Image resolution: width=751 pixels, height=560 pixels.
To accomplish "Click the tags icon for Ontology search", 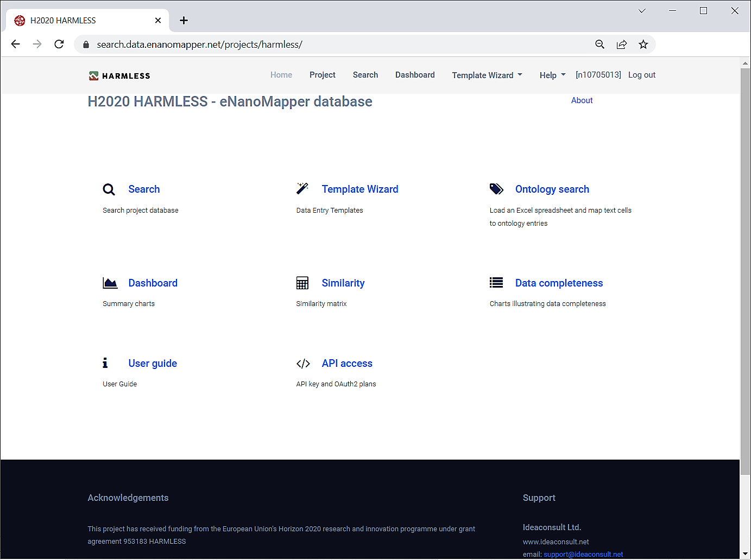I will 496,189.
